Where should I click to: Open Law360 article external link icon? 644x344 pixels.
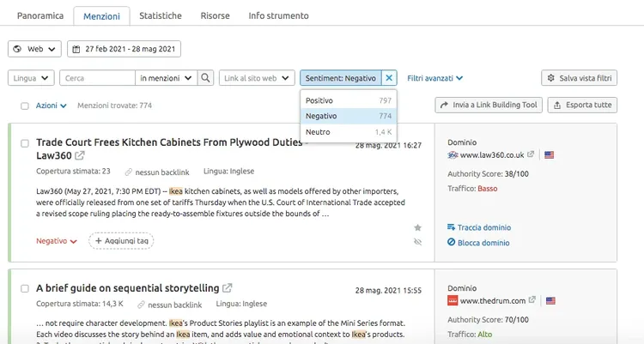coord(79,155)
